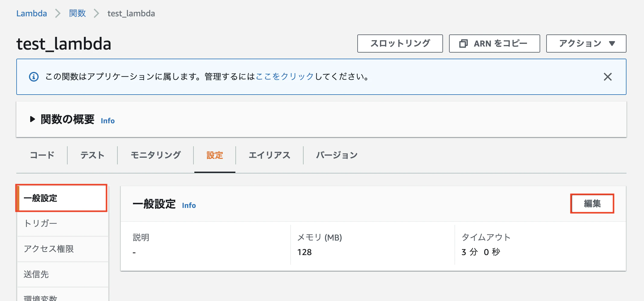The height and width of the screenshot is (301, 644).
Task: Click the メモリ (MB) label
Action: 319,237
